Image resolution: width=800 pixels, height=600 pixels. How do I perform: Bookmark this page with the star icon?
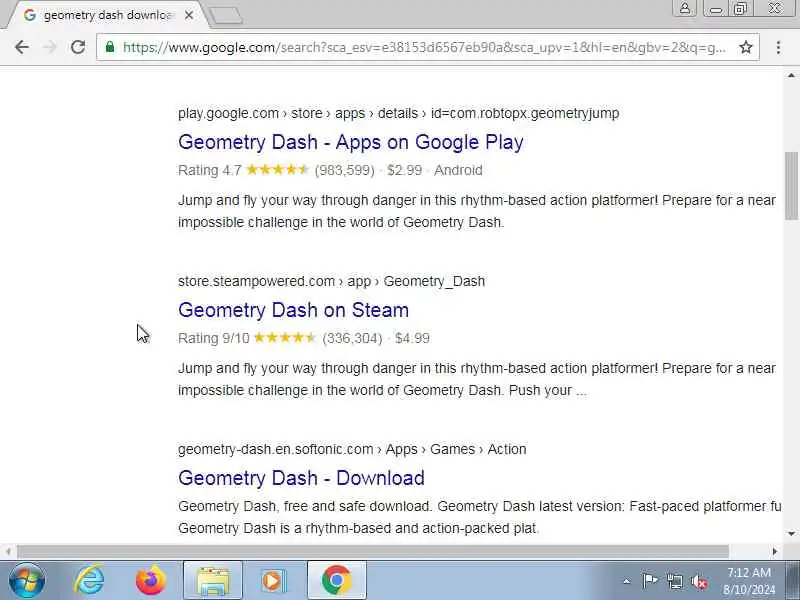(745, 47)
